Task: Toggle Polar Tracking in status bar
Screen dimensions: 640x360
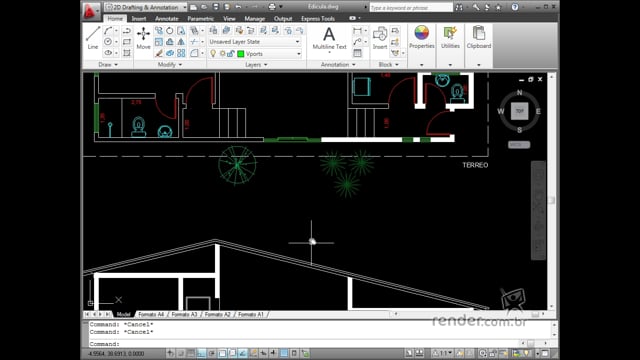Action: 212,353
